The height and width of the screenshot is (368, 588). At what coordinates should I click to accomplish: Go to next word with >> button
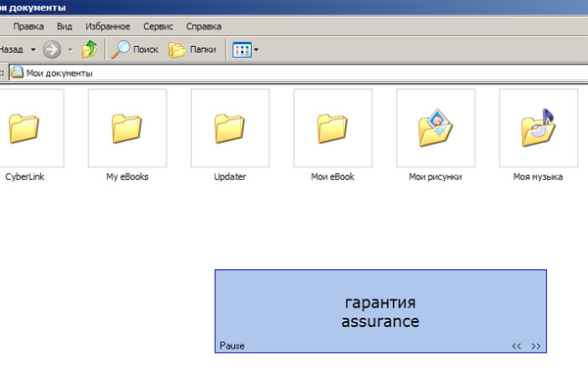(x=536, y=346)
